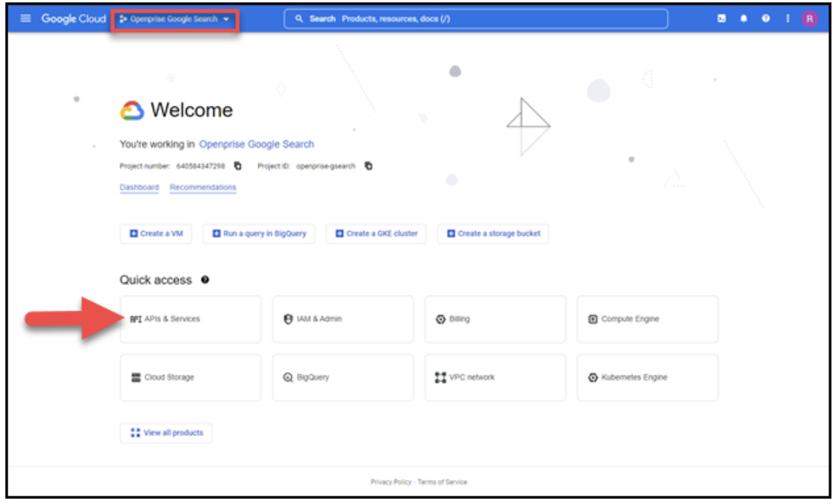Image resolution: width=838 pixels, height=504 pixels.
Task: Open the three-dot settings and utilities menu
Action: [x=788, y=19]
